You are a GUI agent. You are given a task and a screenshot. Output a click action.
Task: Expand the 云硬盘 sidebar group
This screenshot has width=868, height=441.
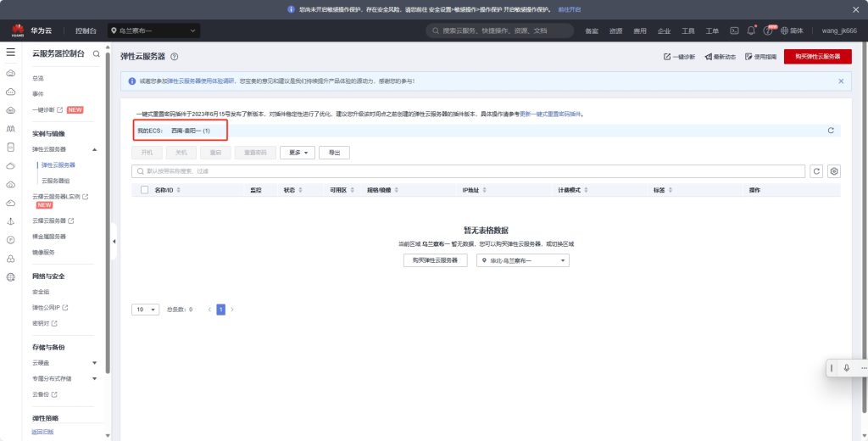tap(95, 363)
